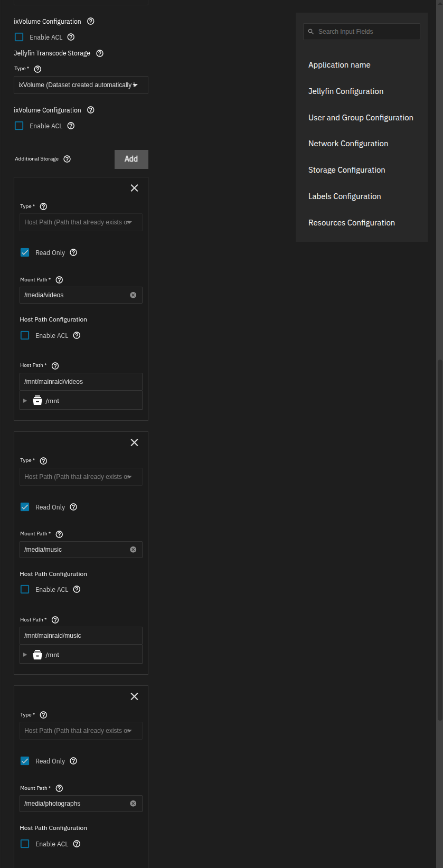Image resolution: width=443 pixels, height=868 pixels.
Task: Click the Search Input Fields box
Action: (x=362, y=32)
